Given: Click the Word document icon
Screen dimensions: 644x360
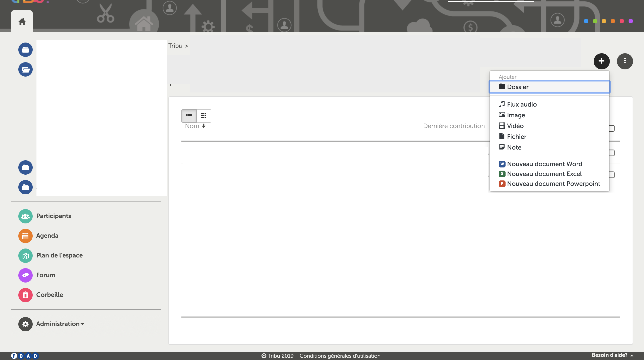Looking at the screenshot, I should (x=502, y=164).
